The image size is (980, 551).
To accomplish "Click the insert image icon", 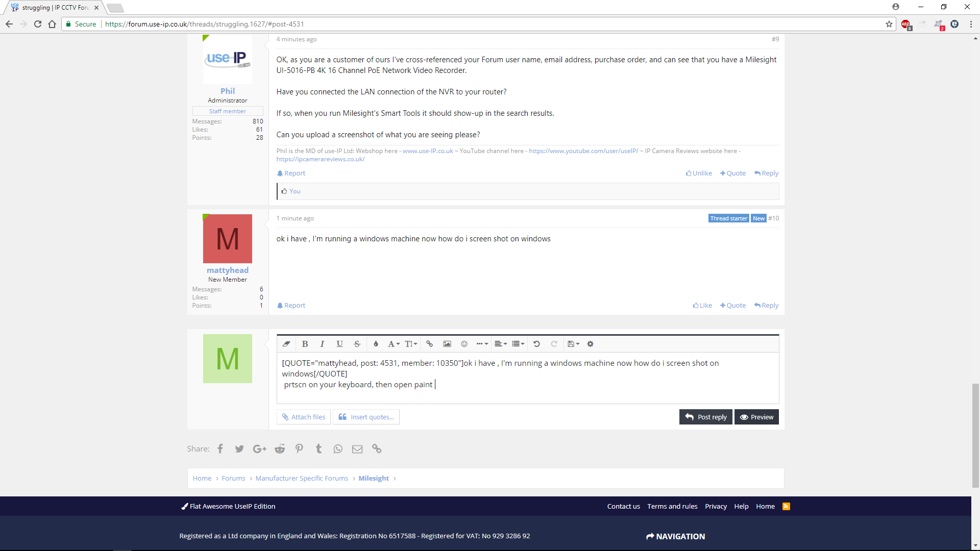I will pos(447,344).
